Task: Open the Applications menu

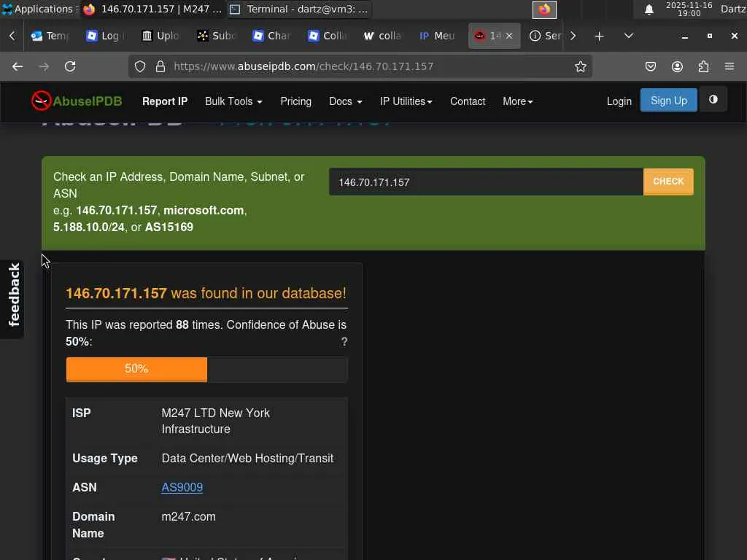Action: (39, 9)
